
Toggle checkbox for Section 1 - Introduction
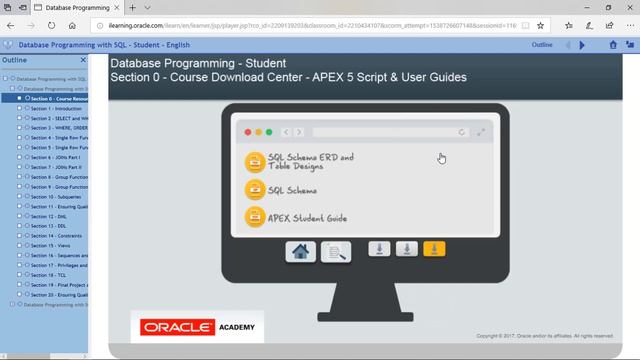19,108
